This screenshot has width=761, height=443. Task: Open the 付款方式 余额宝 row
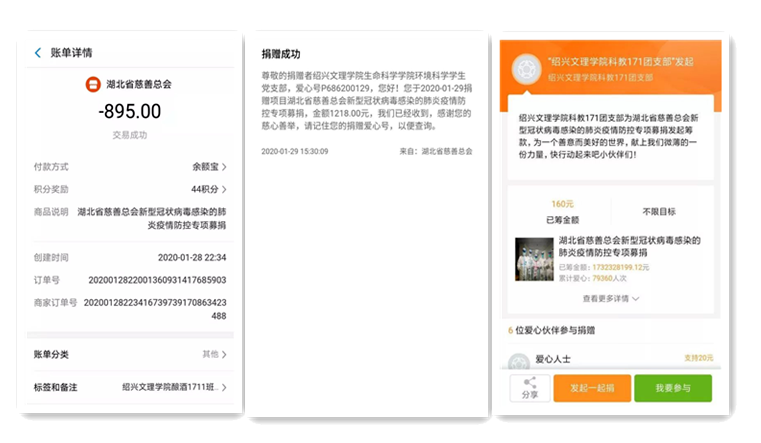[130, 167]
